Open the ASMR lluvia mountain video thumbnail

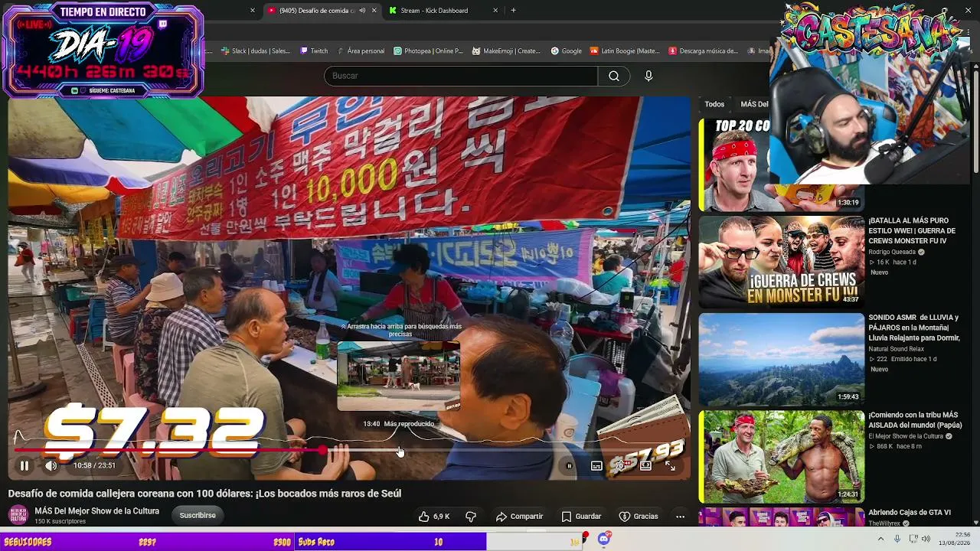781,359
